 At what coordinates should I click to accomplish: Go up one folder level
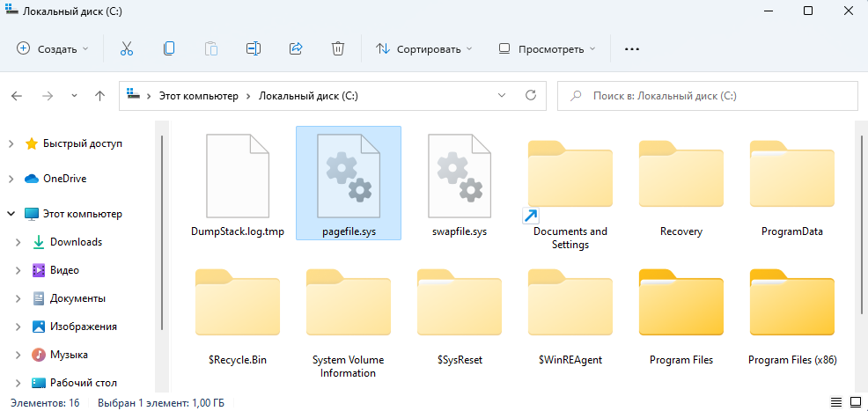99,96
